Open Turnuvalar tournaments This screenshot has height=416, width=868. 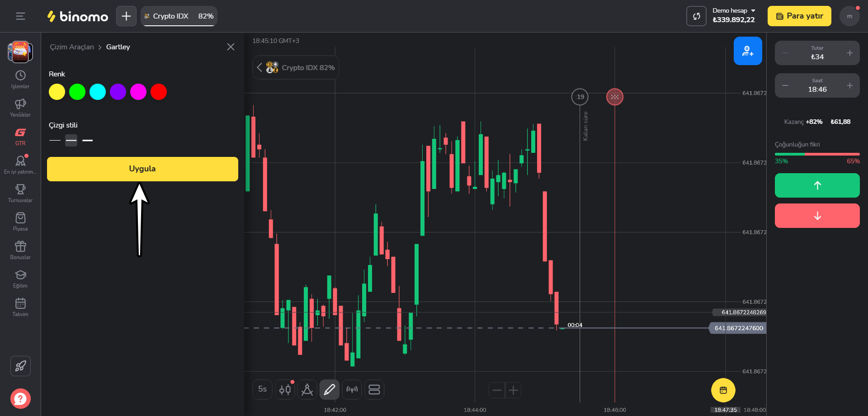coord(20,194)
